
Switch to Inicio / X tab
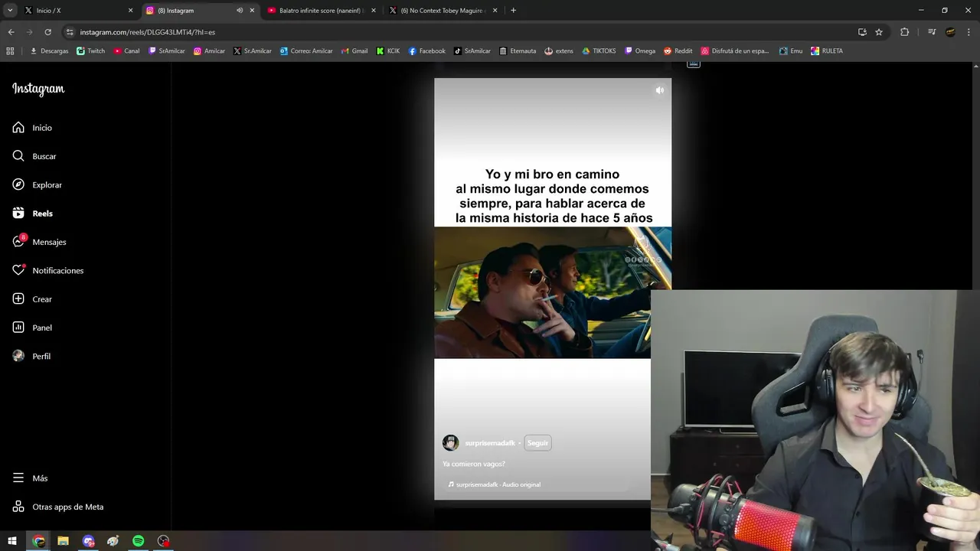[x=77, y=11]
